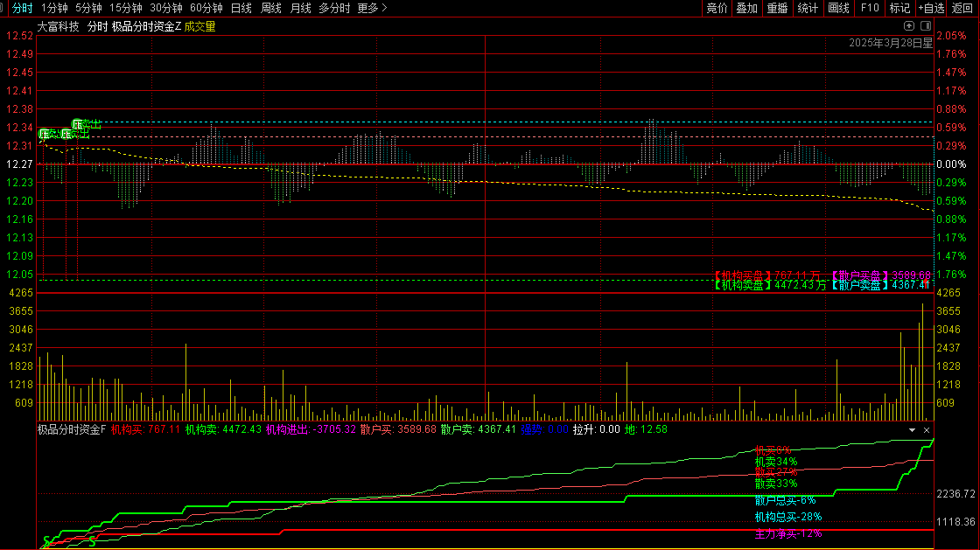Click the 机构卖: 4472.43 value
The height and width of the screenshot is (550, 980).
[223, 429]
